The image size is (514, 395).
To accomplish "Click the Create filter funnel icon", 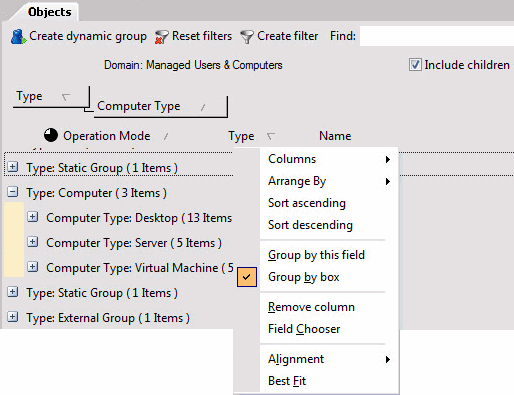I will (247, 37).
